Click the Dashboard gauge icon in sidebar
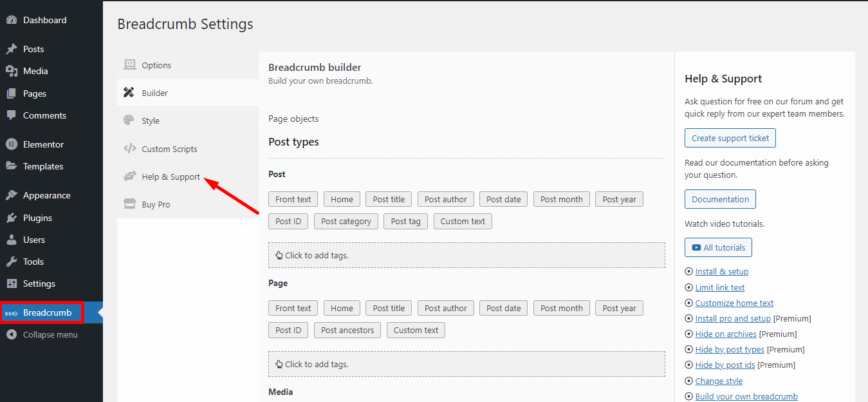The image size is (868, 402). [x=12, y=20]
